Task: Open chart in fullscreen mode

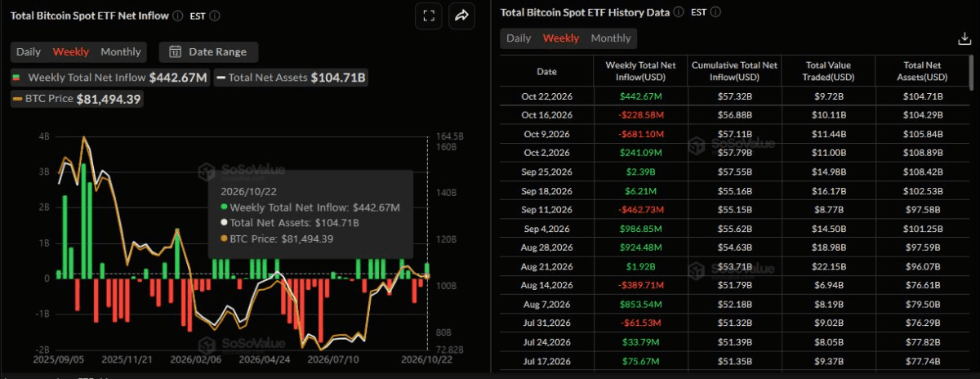Action: click(429, 16)
